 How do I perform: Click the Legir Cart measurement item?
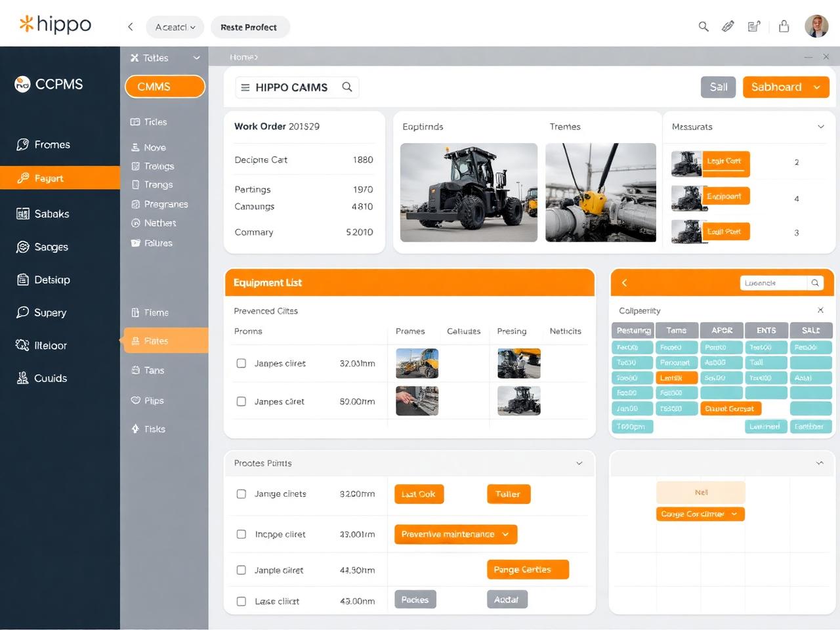[710, 163]
